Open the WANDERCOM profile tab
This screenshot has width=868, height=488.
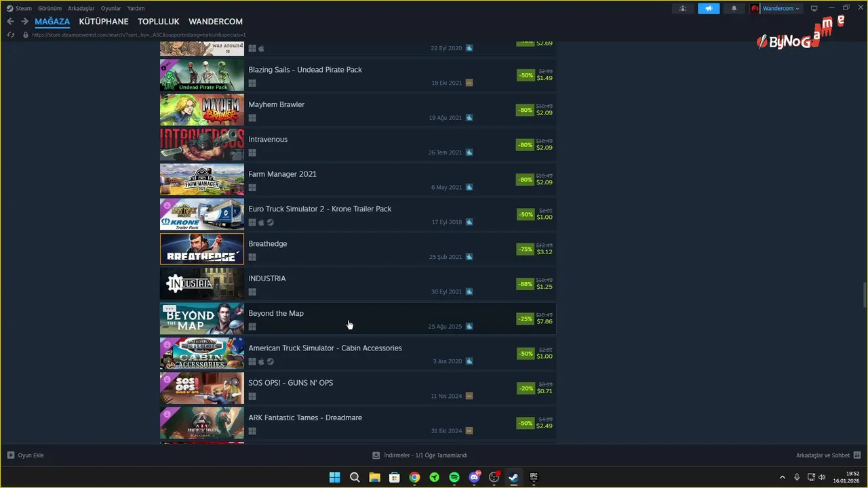point(216,22)
